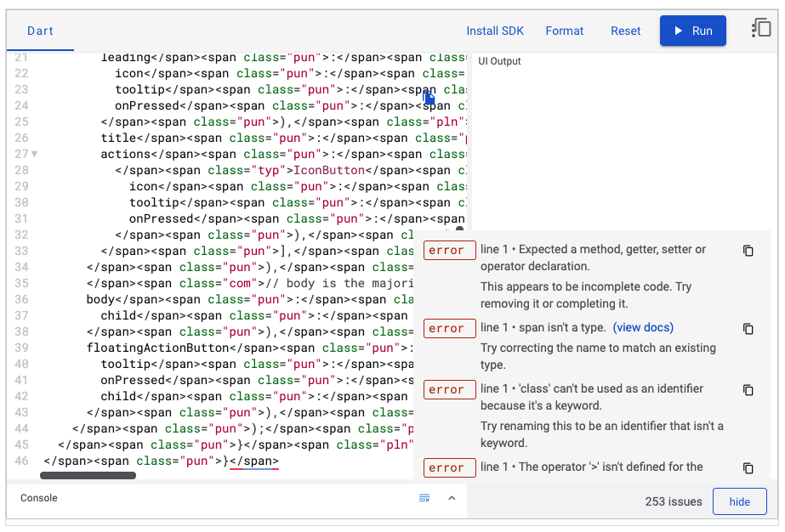The image size is (785, 532).
Task: Click the drag handle above the issues panel
Action: click(459, 229)
